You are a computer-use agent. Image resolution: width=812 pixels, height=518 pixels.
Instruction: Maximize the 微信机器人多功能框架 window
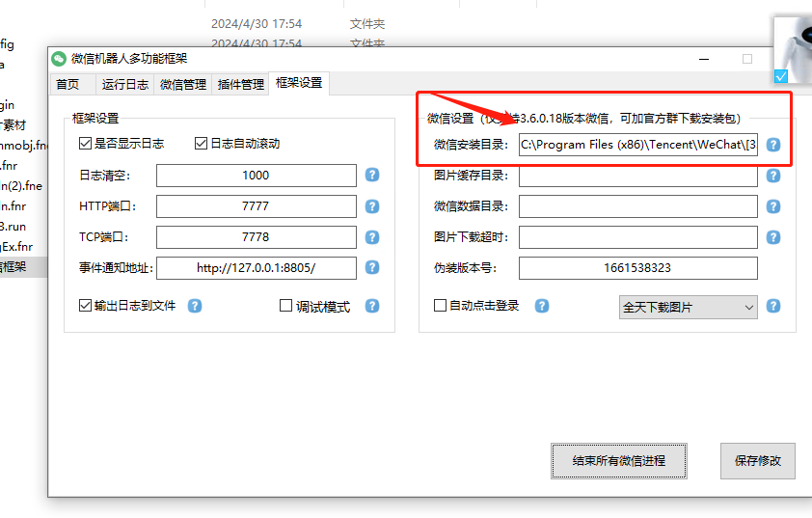coord(746,59)
